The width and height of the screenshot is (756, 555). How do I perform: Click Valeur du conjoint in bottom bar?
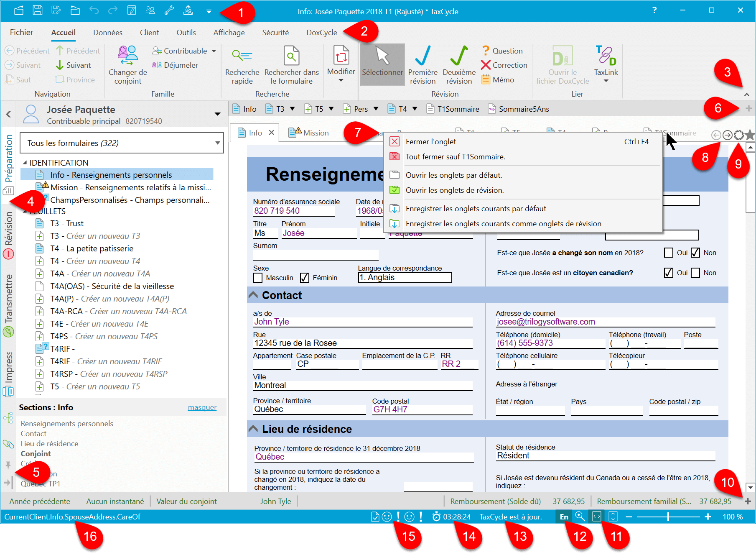coord(186,501)
